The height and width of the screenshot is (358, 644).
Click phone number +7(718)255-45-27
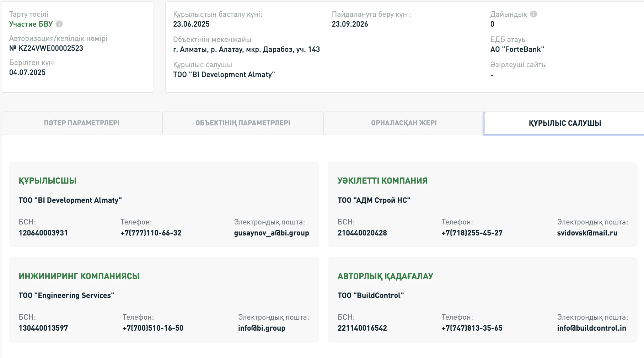[472, 233]
